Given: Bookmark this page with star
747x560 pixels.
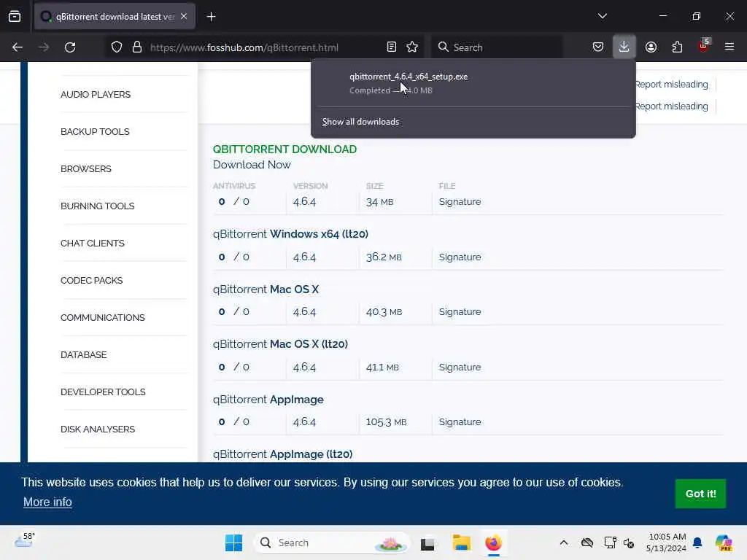Looking at the screenshot, I should pos(412,47).
